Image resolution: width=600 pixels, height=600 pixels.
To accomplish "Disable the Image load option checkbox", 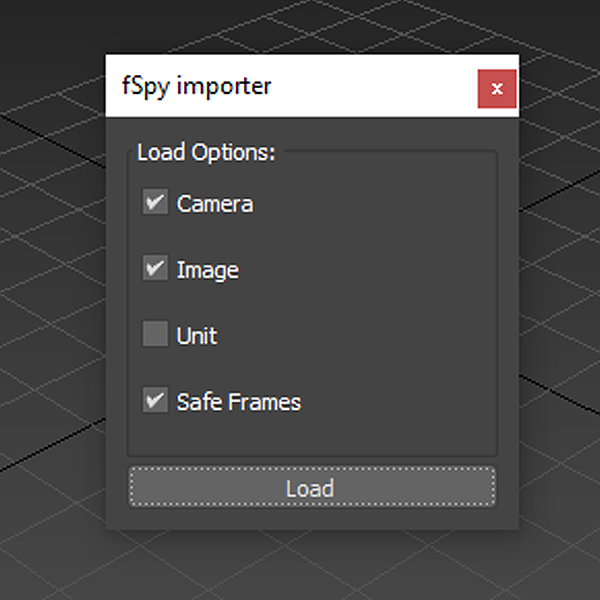I will pyautogui.click(x=155, y=268).
